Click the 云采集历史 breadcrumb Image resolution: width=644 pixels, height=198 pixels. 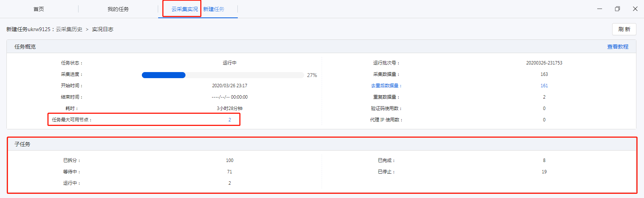coord(69,29)
